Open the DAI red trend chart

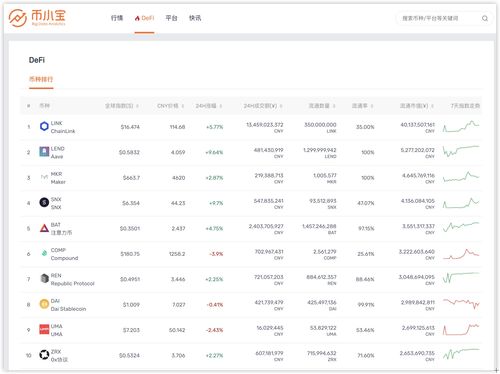point(461,304)
